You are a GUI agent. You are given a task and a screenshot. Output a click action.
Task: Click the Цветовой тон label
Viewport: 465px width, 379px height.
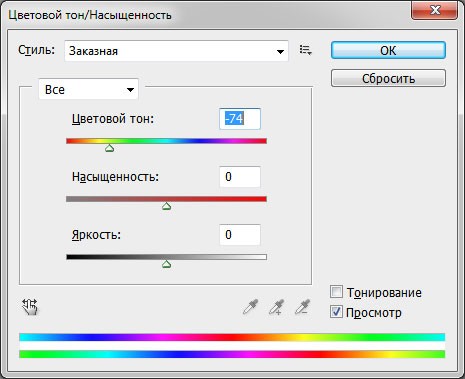113,119
